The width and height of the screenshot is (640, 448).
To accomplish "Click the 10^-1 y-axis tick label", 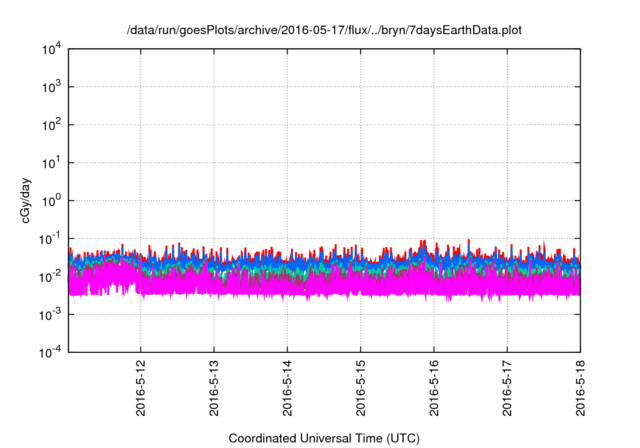I will [x=50, y=239].
